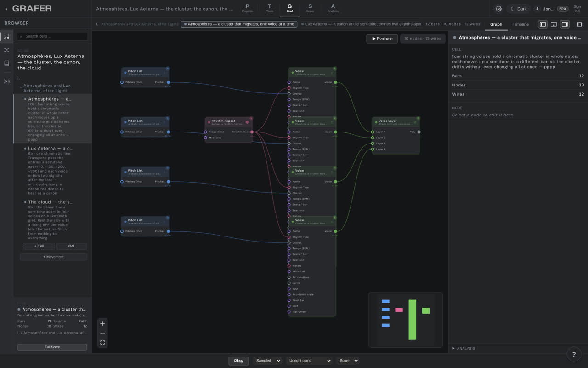This screenshot has width=588, height=368.
Task: Open the Sampled sound engine dropdown
Action: tap(267, 361)
